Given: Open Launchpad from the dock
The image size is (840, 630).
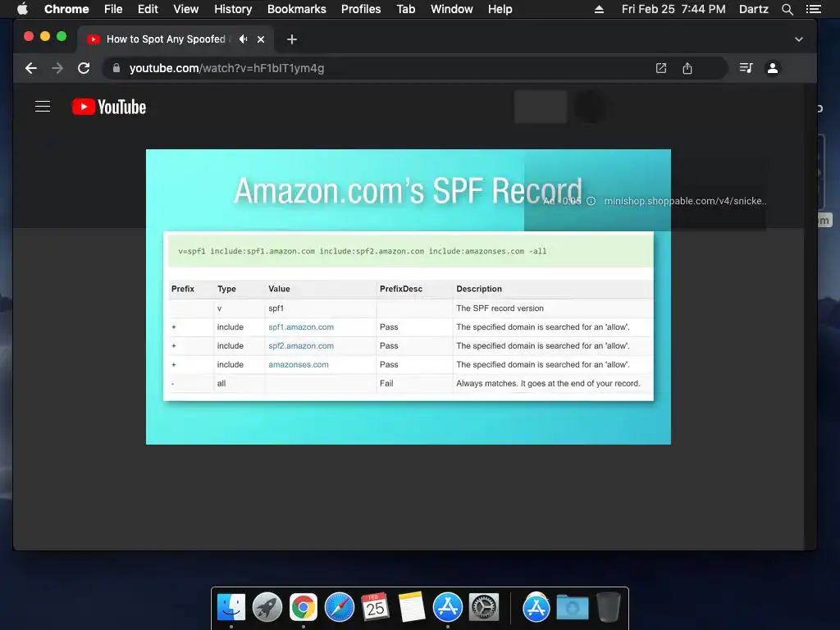Looking at the screenshot, I should pyautogui.click(x=267, y=608).
